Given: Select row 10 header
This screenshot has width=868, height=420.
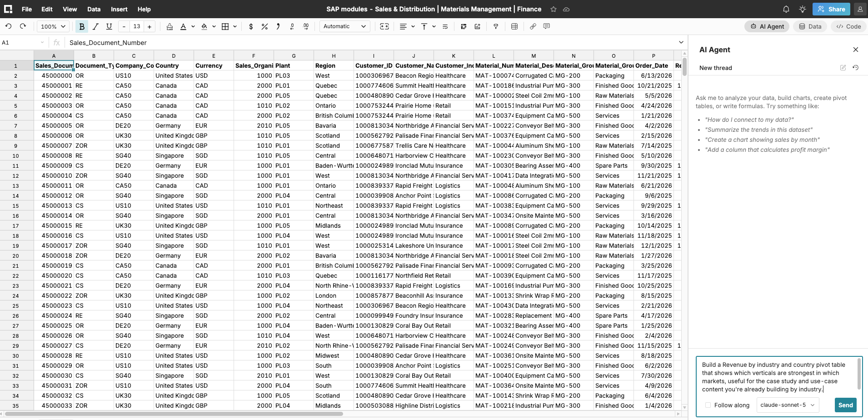Looking at the screenshot, I should coord(15,155).
